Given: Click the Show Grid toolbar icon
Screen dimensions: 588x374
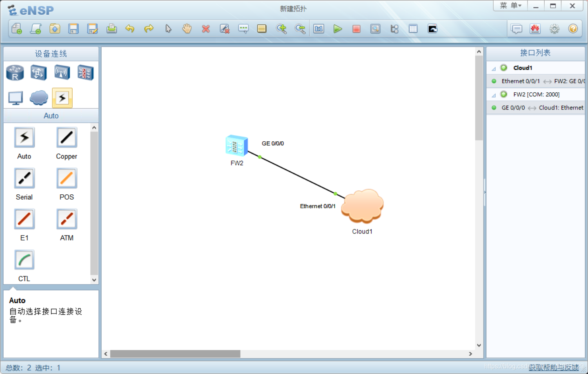Looking at the screenshot, I should [x=413, y=29].
